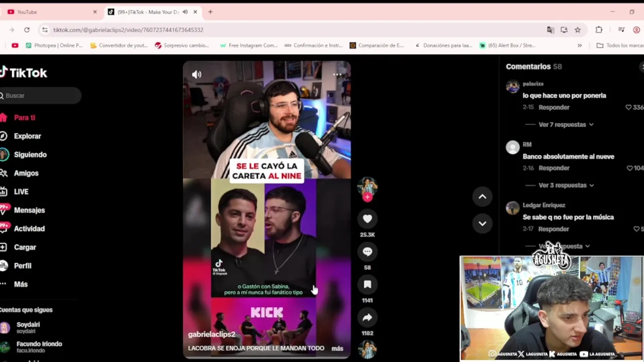Expand replies under Ledgar Enriquez comment
The height and width of the screenshot is (362, 644).
pos(563,246)
